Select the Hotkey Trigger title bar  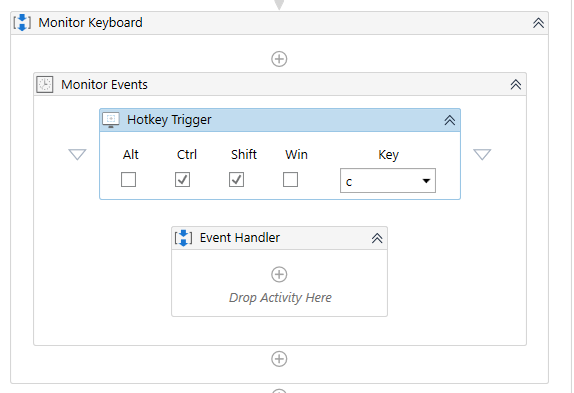pyautogui.click(x=280, y=120)
